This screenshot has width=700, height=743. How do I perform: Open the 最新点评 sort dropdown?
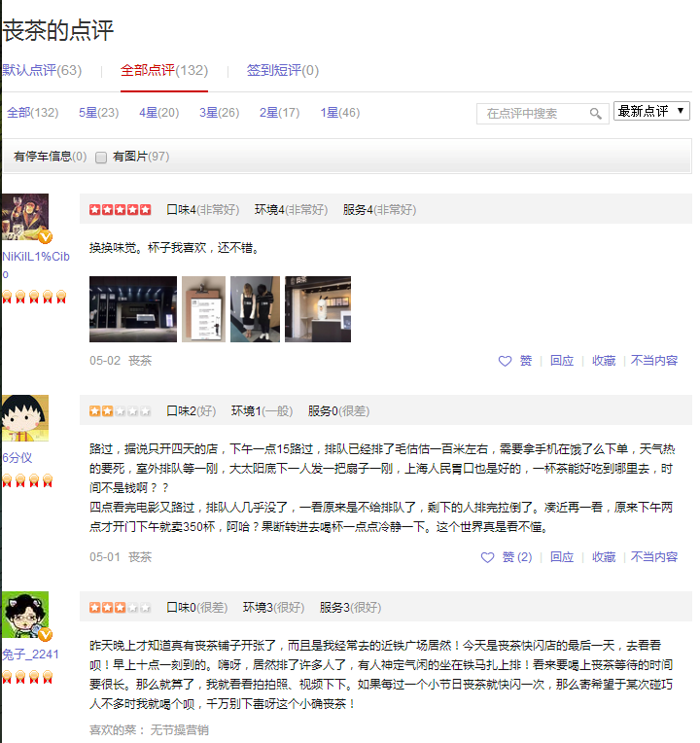tap(651, 111)
